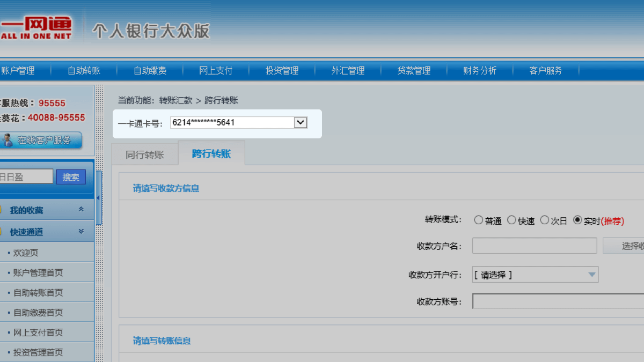Select the 快速 transfer mode option
This screenshot has width=644, height=362.
[511, 220]
